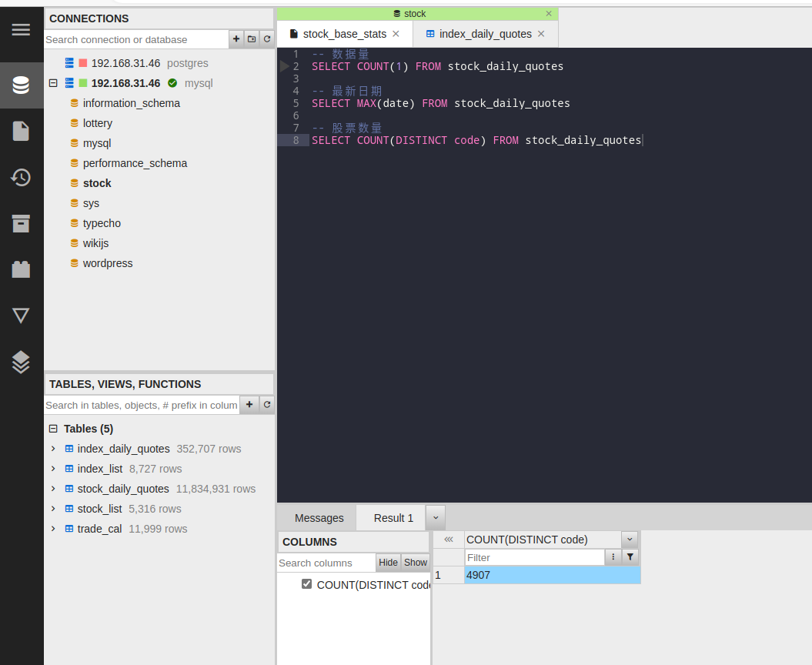The image size is (812, 665).
Task: Open the saved files sidebar panel
Action: (x=21, y=131)
